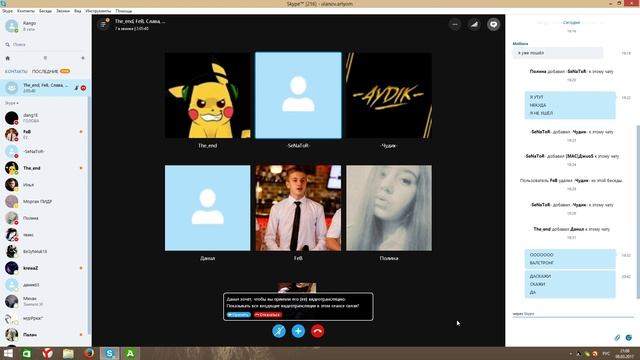This screenshot has height=360, width=640.
Task: Toggle the chat panel speech-bubble icon
Action: click(493, 24)
